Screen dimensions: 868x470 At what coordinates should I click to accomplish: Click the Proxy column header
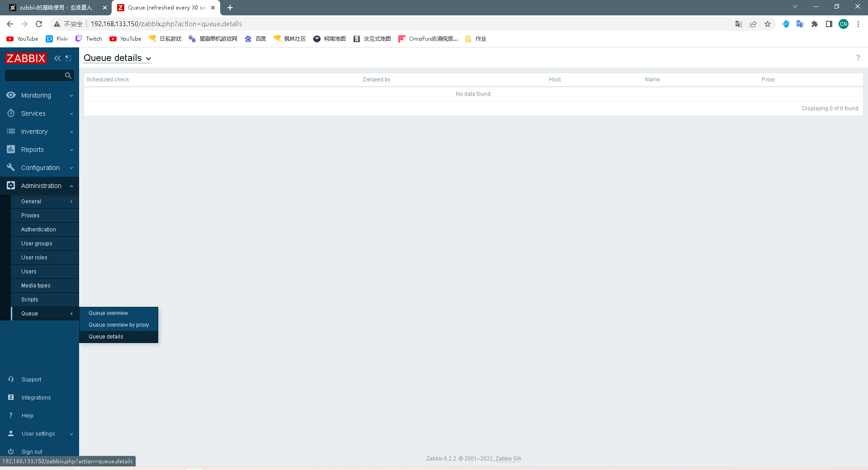tap(768, 80)
